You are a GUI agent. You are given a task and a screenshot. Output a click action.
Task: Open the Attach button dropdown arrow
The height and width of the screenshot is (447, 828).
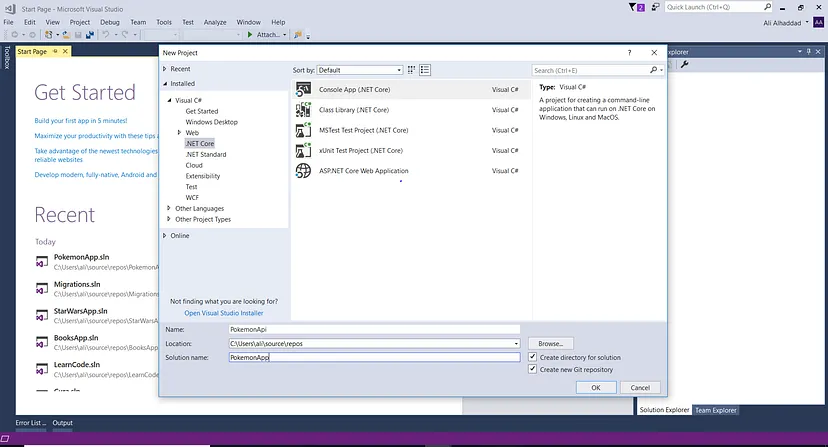[x=285, y=35]
